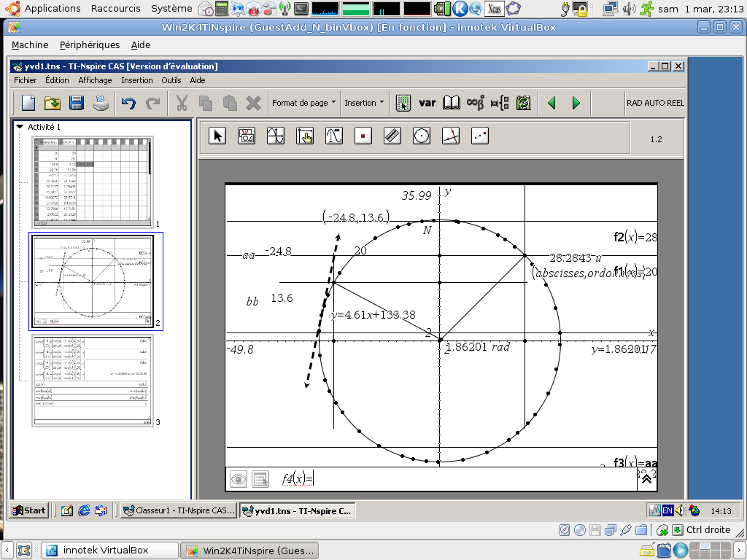Click RAD AUTO REEL status indicator
Image resolution: width=747 pixels, height=560 pixels.
click(655, 103)
